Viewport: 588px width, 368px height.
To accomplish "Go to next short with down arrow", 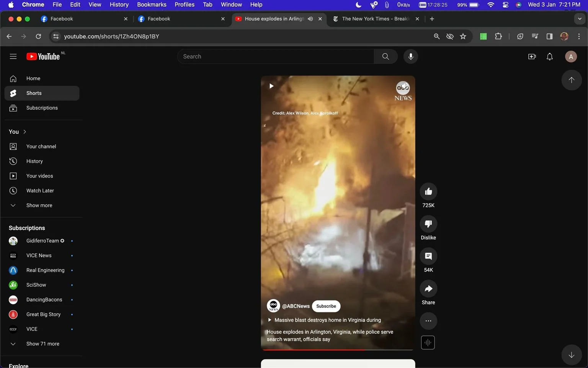I will (x=571, y=355).
